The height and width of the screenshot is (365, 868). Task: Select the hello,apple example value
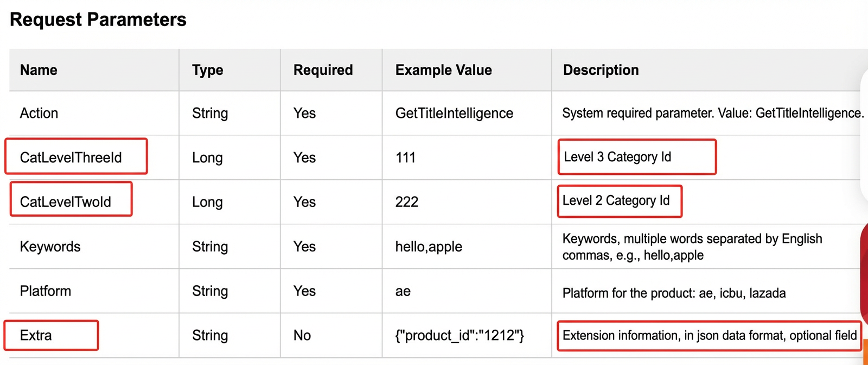click(429, 247)
